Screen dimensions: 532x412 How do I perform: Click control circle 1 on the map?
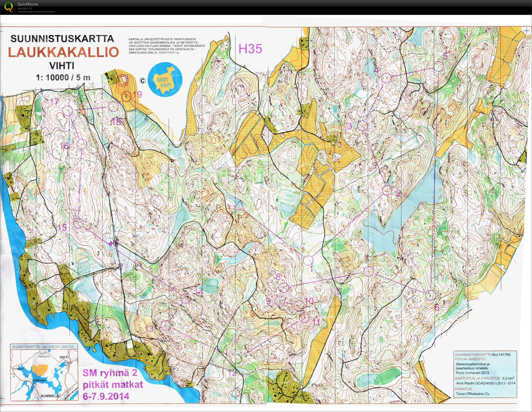coord(308,261)
